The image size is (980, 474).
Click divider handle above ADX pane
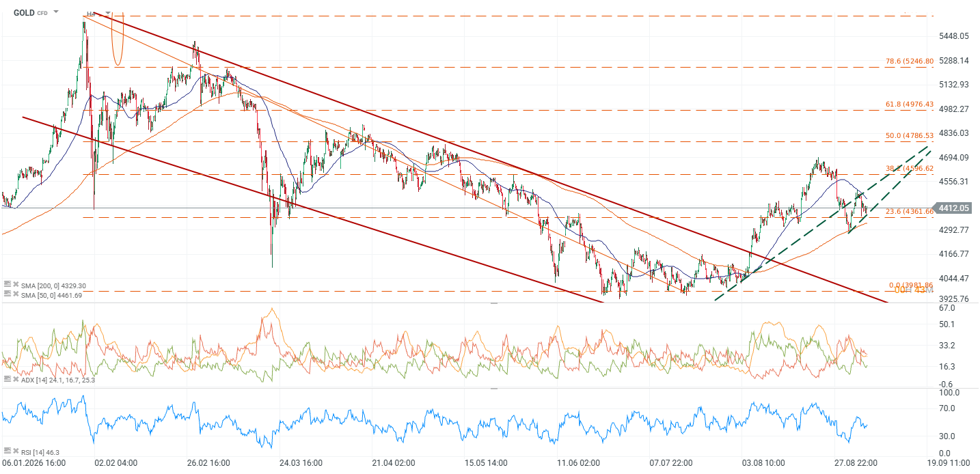(x=494, y=303)
